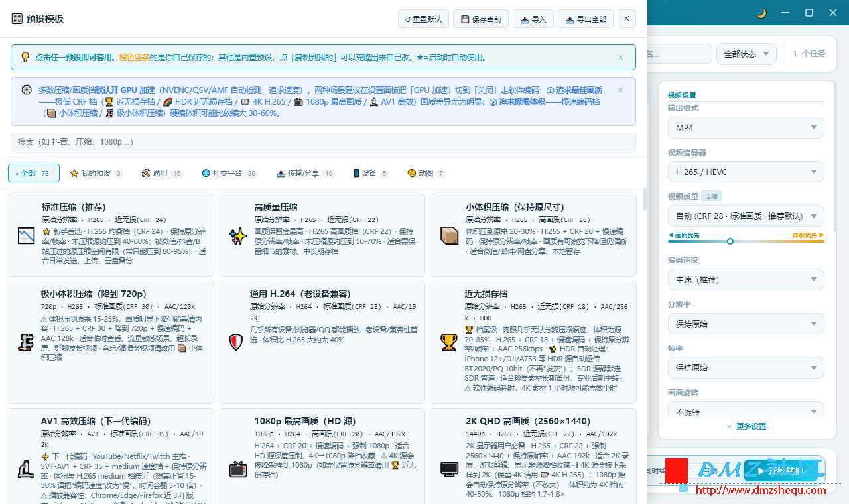Click the shield icon on 通用 H.264 preset
Screen dimensions: 849x504
pyautogui.click(x=235, y=342)
